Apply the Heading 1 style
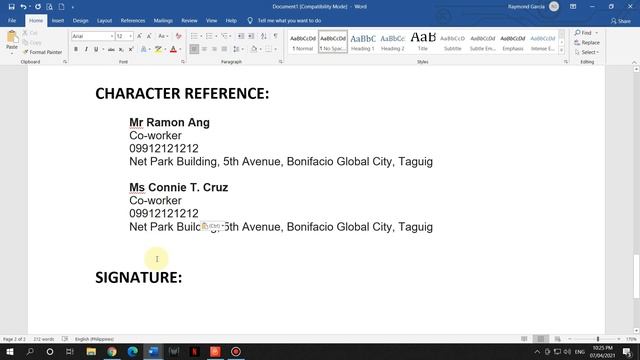The width and height of the screenshot is (640, 360). point(362,42)
